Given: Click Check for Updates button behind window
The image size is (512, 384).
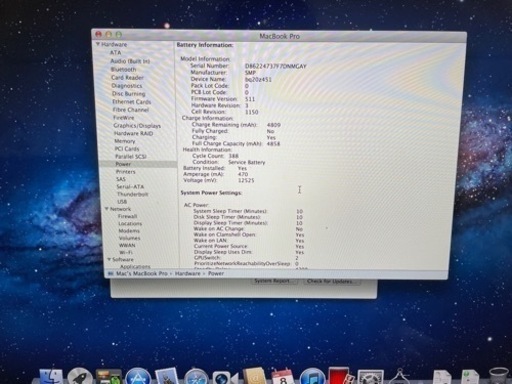Looking at the screenshot, I should point(332,281).
